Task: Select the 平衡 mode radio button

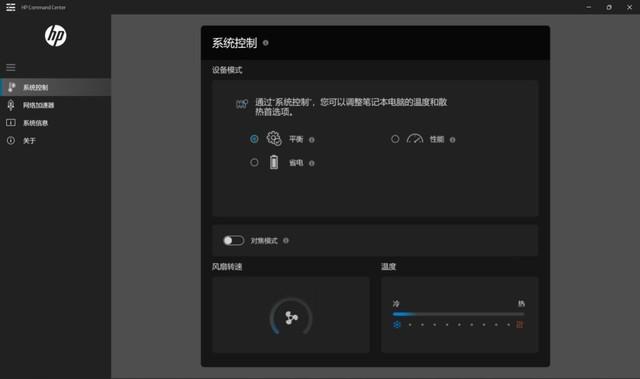Action: (254, 139)
